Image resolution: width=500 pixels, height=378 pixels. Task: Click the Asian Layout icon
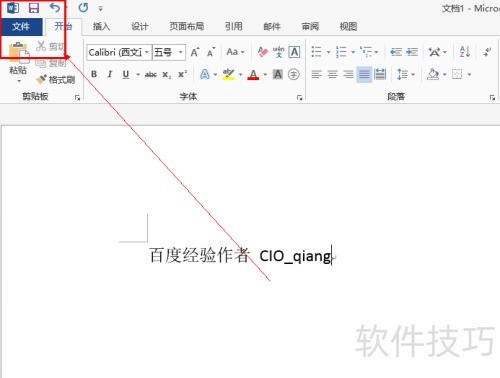click(x=434, y=52)
